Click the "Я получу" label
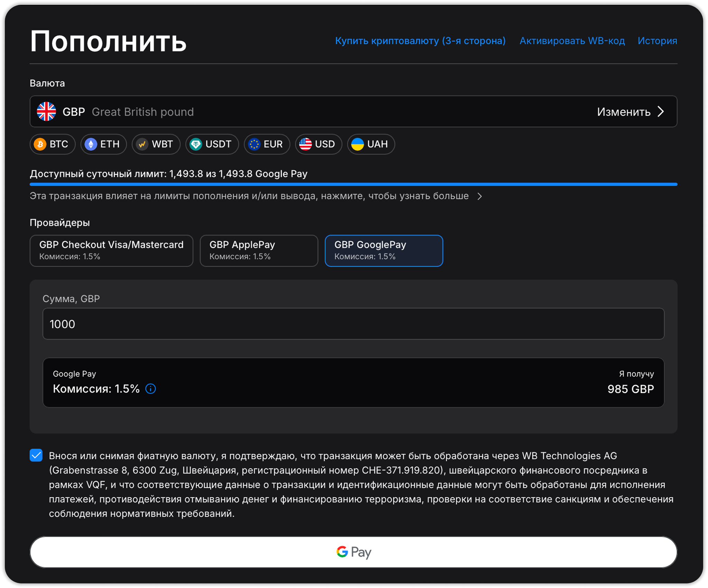 tap(636, 374)
